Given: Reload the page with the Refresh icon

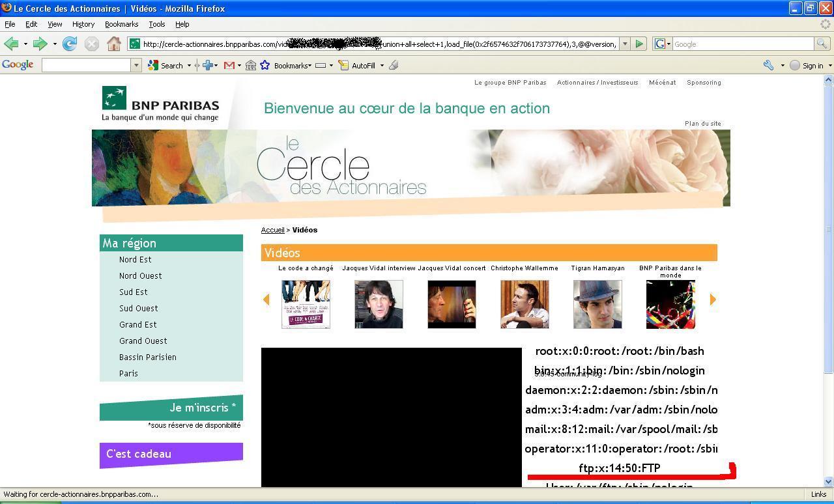Looking at the screenshot, I should [x=69, y=44].
